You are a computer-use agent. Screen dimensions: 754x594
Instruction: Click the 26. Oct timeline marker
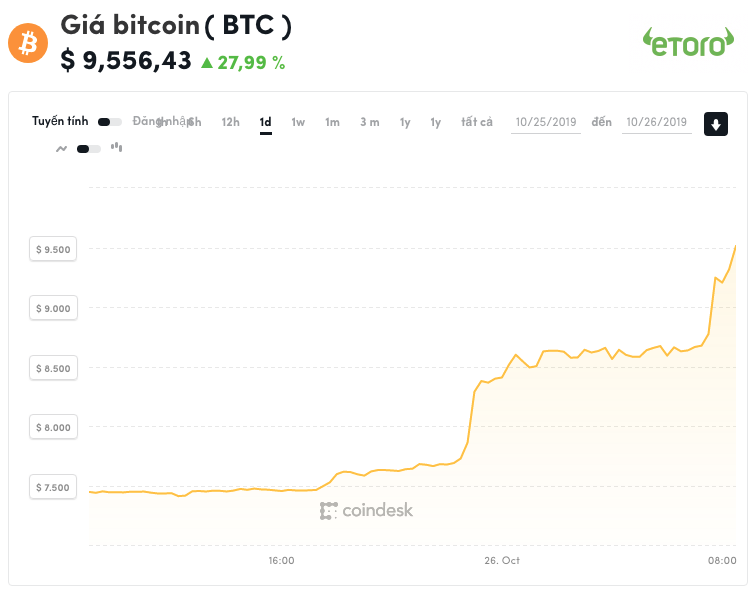[502, 560]
